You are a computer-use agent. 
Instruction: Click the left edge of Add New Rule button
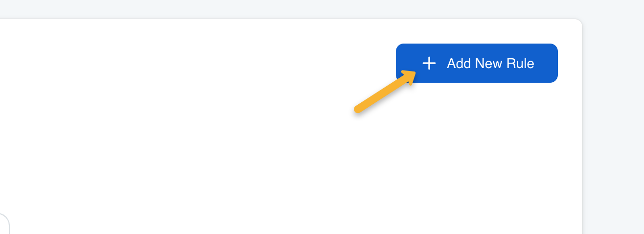point(398,63)
